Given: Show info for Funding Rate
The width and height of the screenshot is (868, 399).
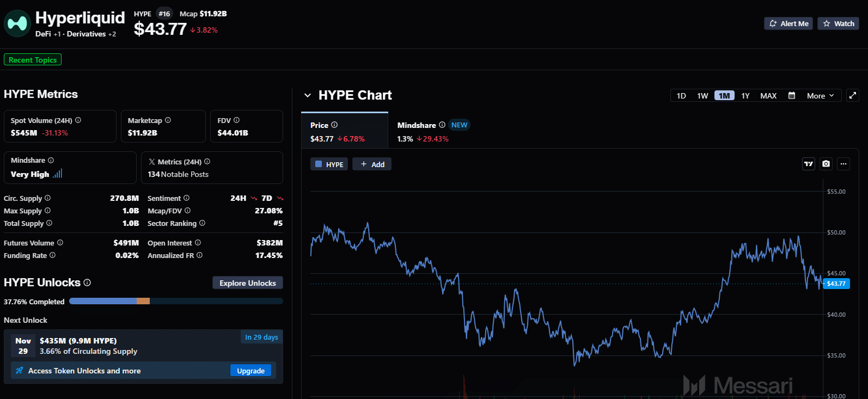Looking at the screenshot, I should click(x=52, y=255).
